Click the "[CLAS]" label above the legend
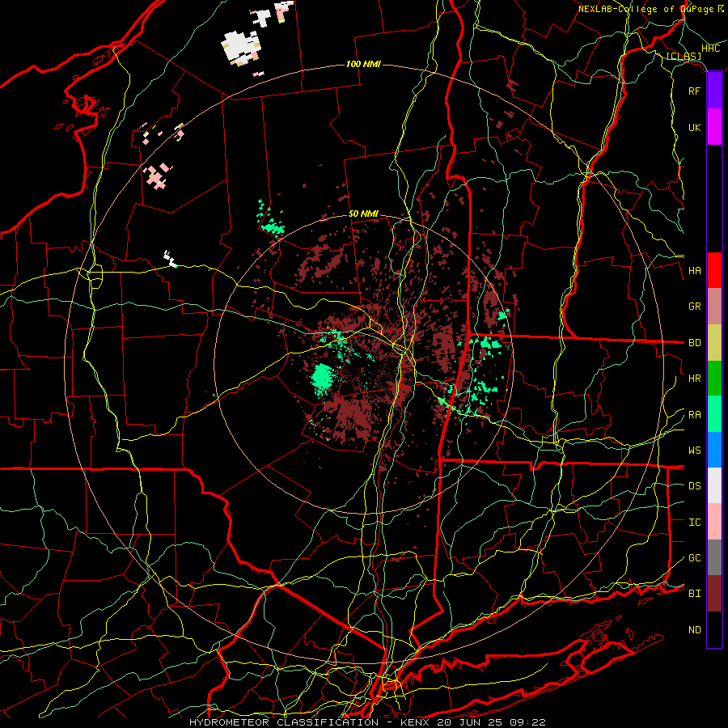This screenshot has width=728, height=728. click(684, 56)
